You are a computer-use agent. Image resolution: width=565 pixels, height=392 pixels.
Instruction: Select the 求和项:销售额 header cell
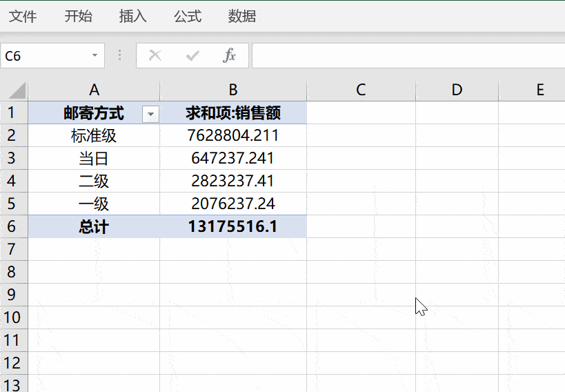233,113
